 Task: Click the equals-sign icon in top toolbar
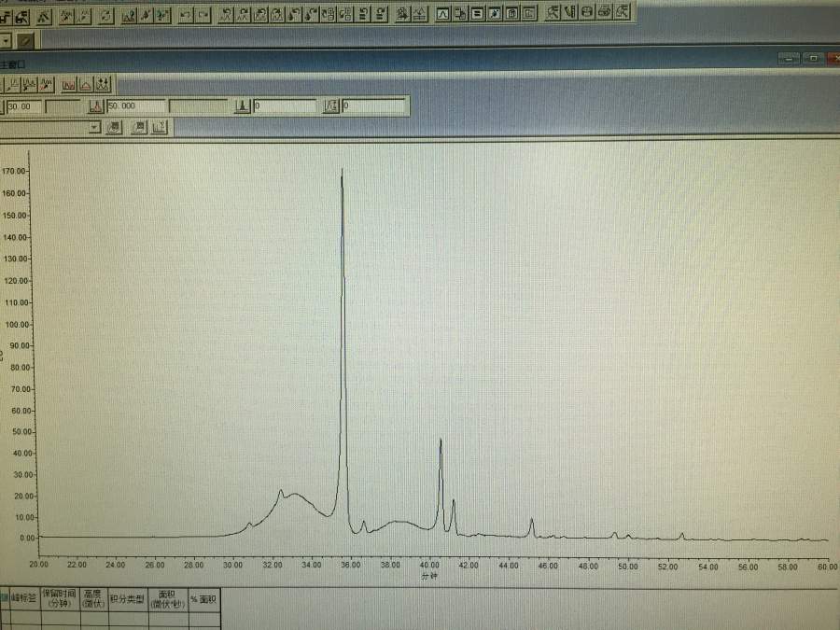coord(476,13)
